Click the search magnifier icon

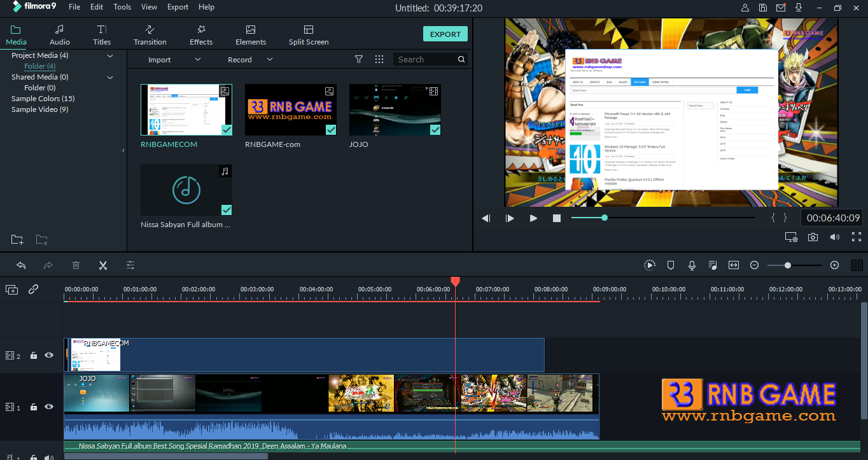(x=461, y=59)
